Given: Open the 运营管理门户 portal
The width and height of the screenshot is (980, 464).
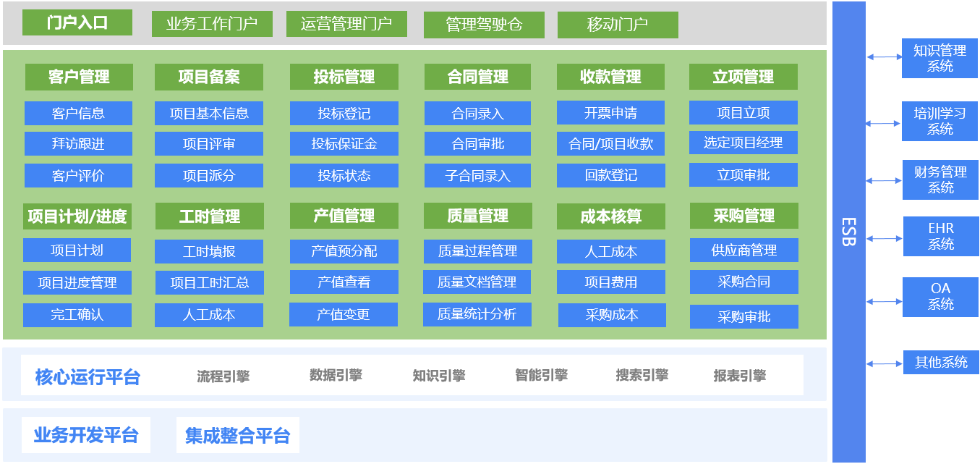Looking at the screenshot, I should tap(346, 22).
